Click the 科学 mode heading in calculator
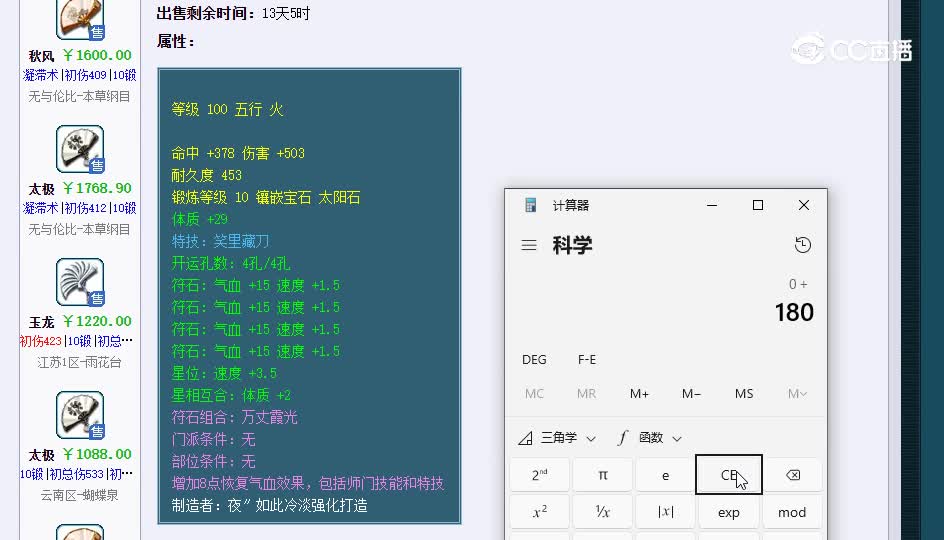Viewport: 944px width, 540px height. (573, 245)
